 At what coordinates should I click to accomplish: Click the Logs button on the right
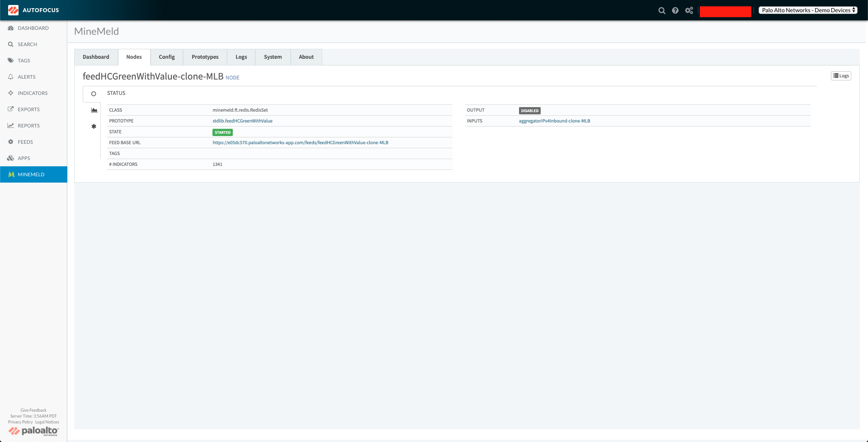pos(841,76)
